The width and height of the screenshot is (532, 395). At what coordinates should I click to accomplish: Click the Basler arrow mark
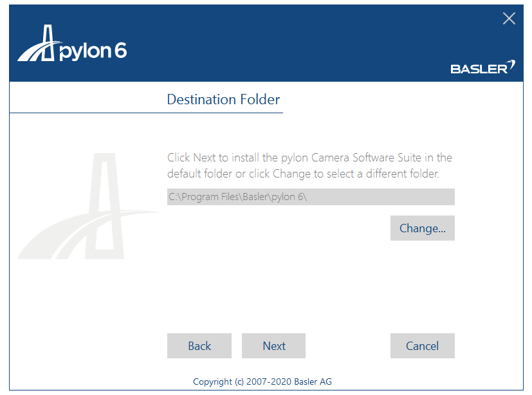[x=509, y=63]
